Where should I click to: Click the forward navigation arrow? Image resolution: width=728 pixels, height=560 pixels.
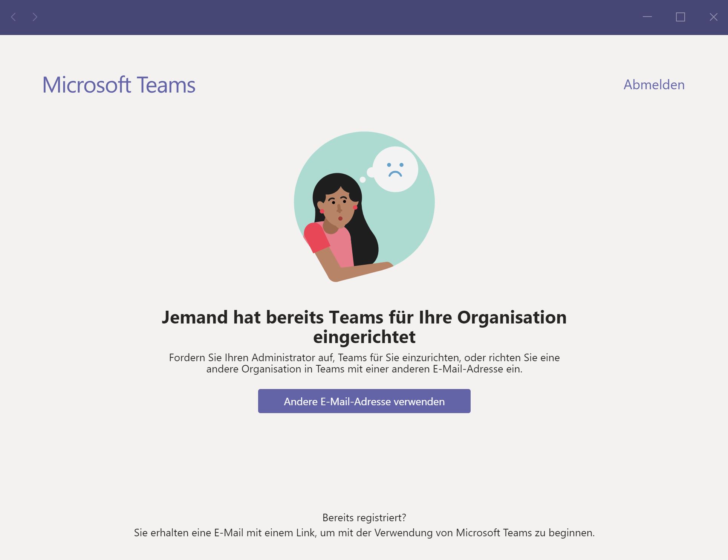[35, 17]
